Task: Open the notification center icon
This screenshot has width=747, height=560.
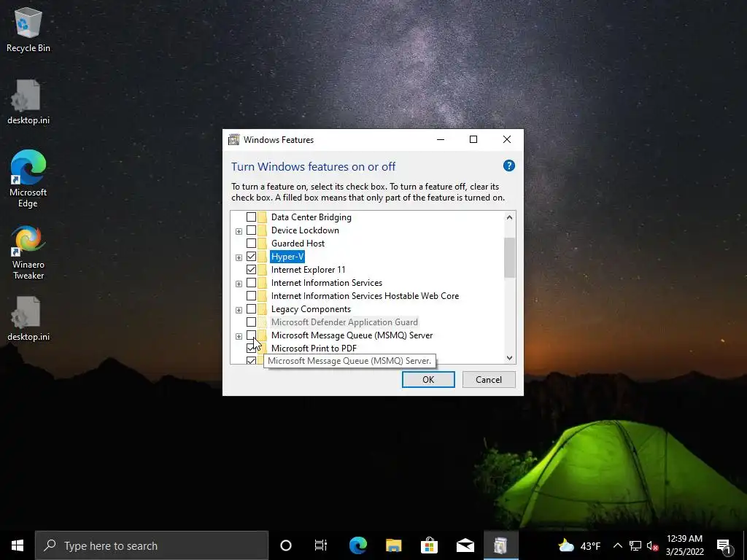Action: (724, 545)
